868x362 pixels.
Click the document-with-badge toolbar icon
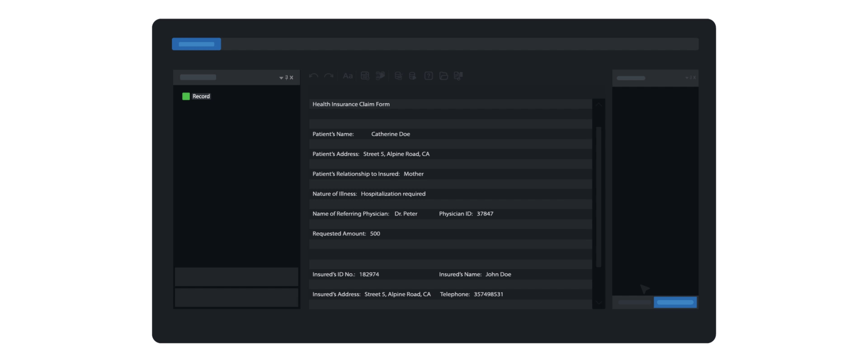pos(458,76)
